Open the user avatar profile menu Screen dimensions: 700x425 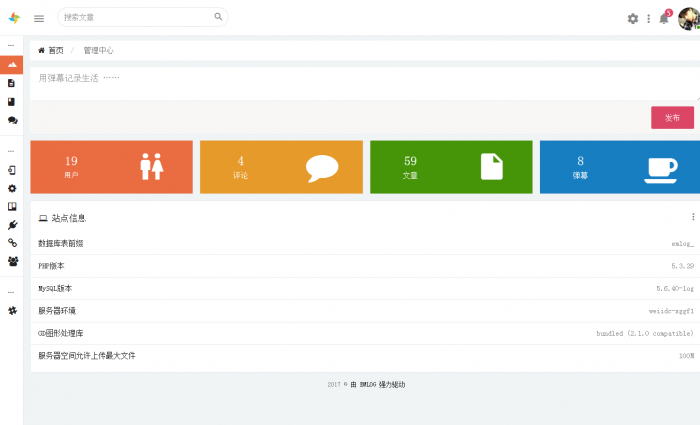click(688, 18)
